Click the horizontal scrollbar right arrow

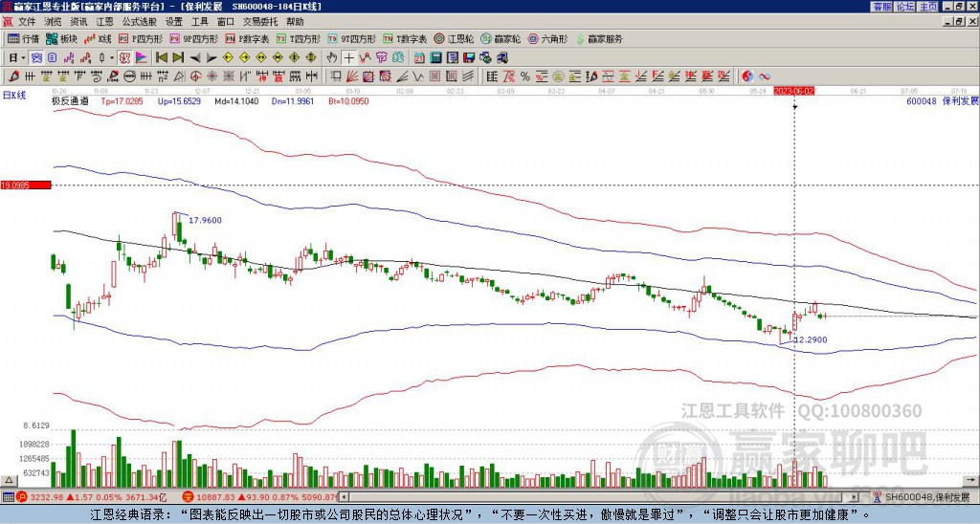(x=855, y=497)
